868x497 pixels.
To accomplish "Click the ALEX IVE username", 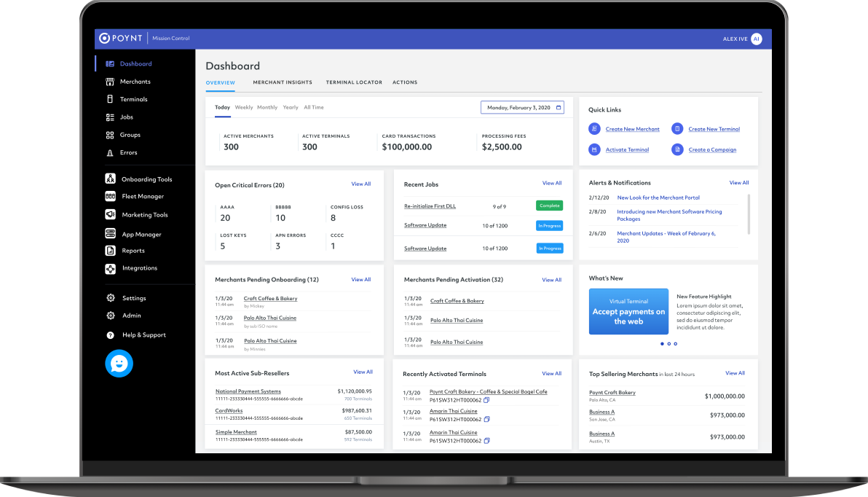I will (x=735, y=39).
